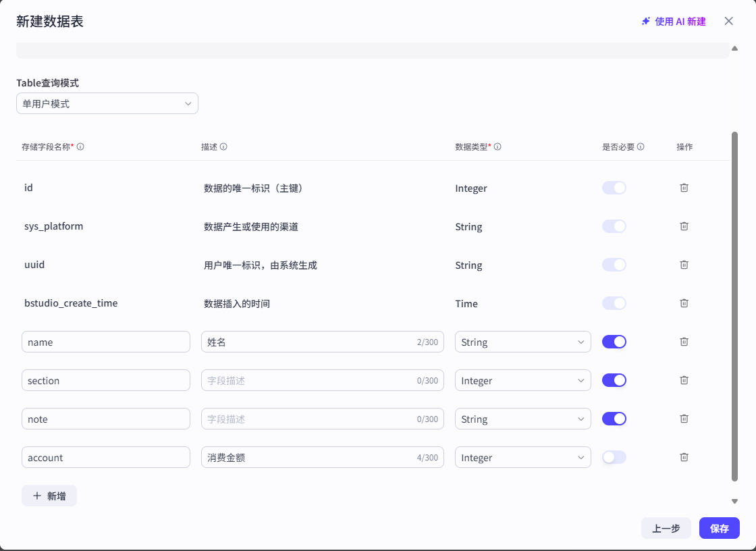Click the 姓名 description input
This screenshot has height=551, width=756.
(322, 342)
